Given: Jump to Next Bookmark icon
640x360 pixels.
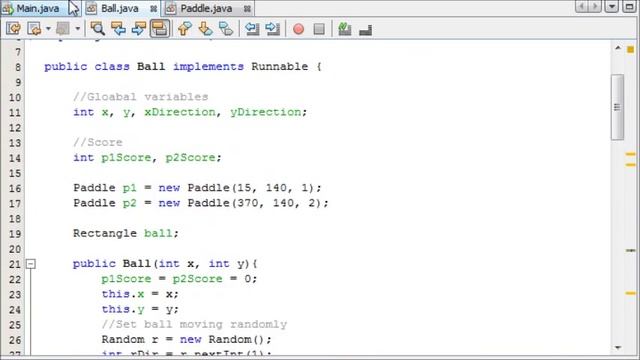Looking at the screenshot, I should (205, 29).
